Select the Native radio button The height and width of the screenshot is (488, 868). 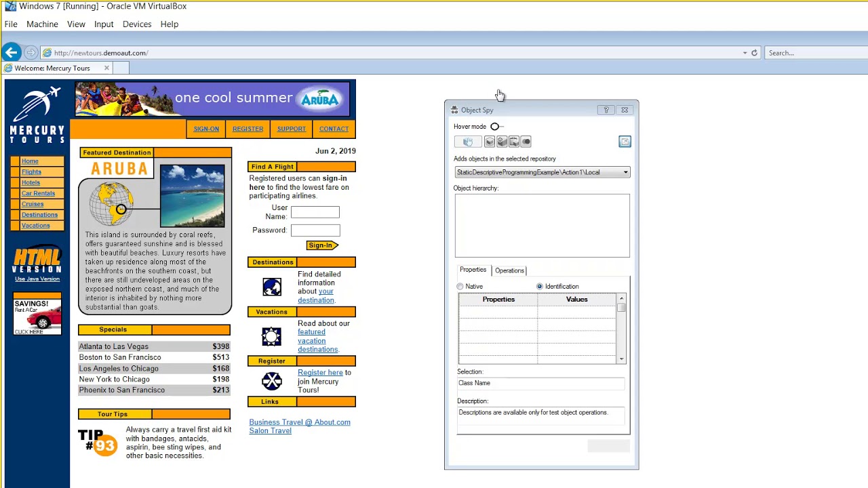tap(460, 287)
